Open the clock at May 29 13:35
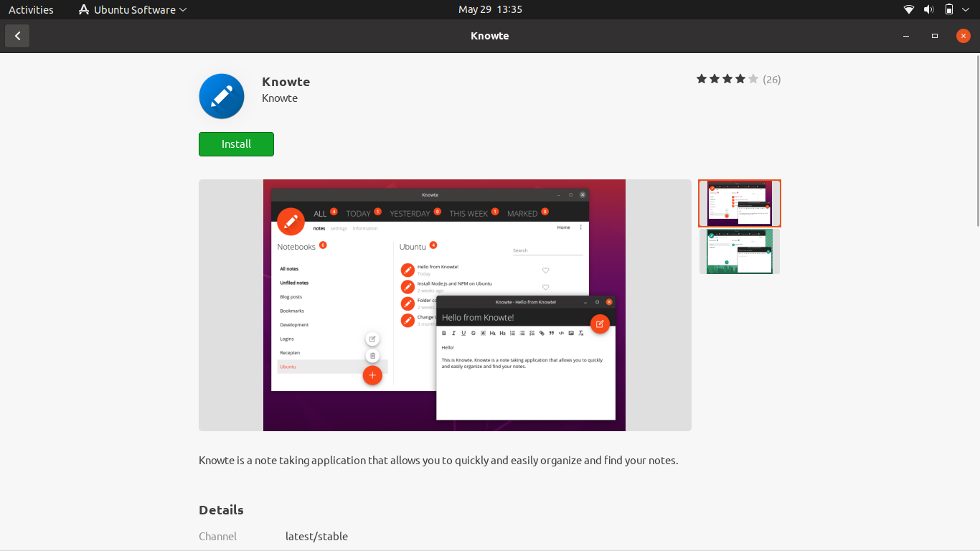This screenshot has width=980, height=551. [x=490, y=9]
